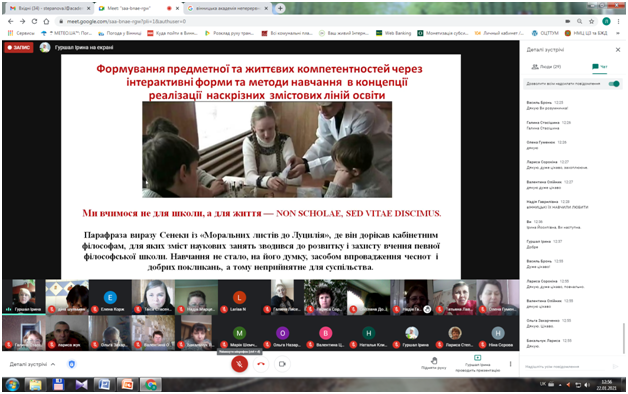Viewport: 628px width, 394px height.
Task: Close the Google search browser tab
Action: tap(266, 8)
